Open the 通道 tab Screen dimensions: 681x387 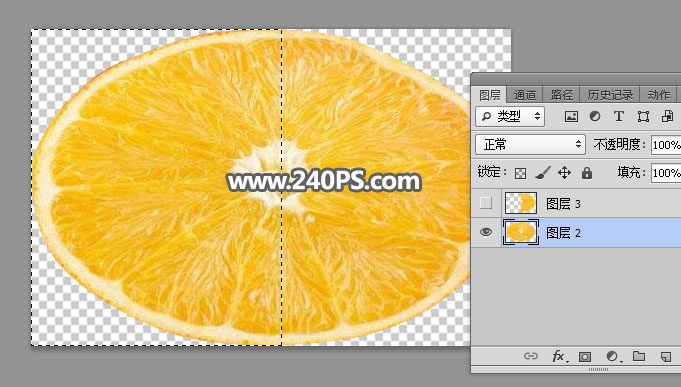click(x=525, y=95)
